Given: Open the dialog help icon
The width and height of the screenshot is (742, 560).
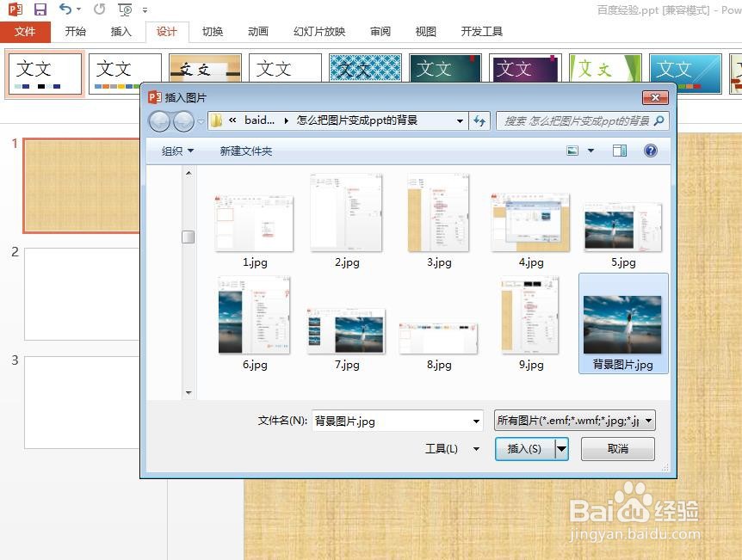Looking at the screenshot, I should (x=651, y=151).
